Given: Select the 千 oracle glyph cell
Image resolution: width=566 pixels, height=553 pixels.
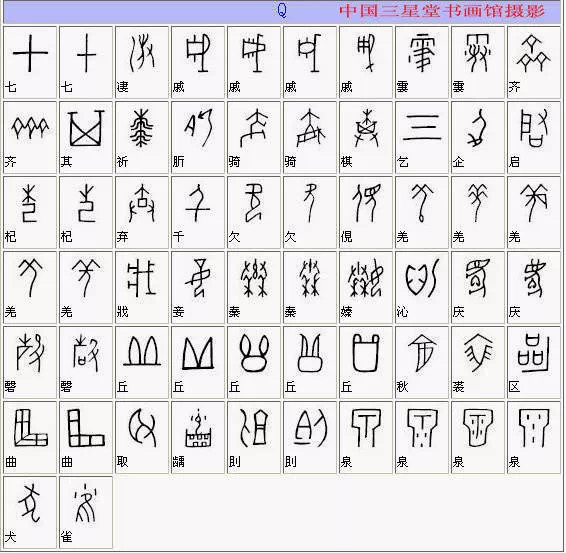Looking at the screenshot, I should 198,213.
